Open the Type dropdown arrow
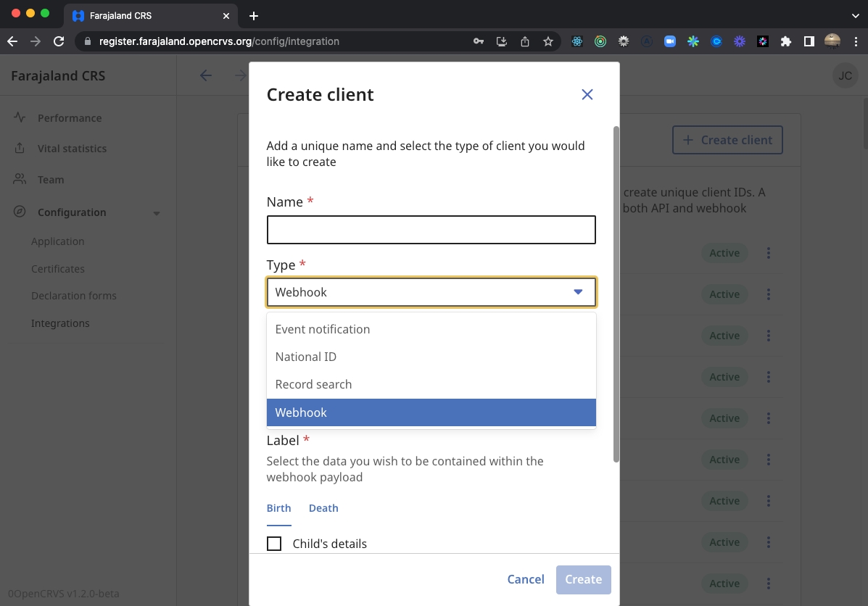Image resolution: width=868 pixels, height=606 pixels. [x=578, y=292]
